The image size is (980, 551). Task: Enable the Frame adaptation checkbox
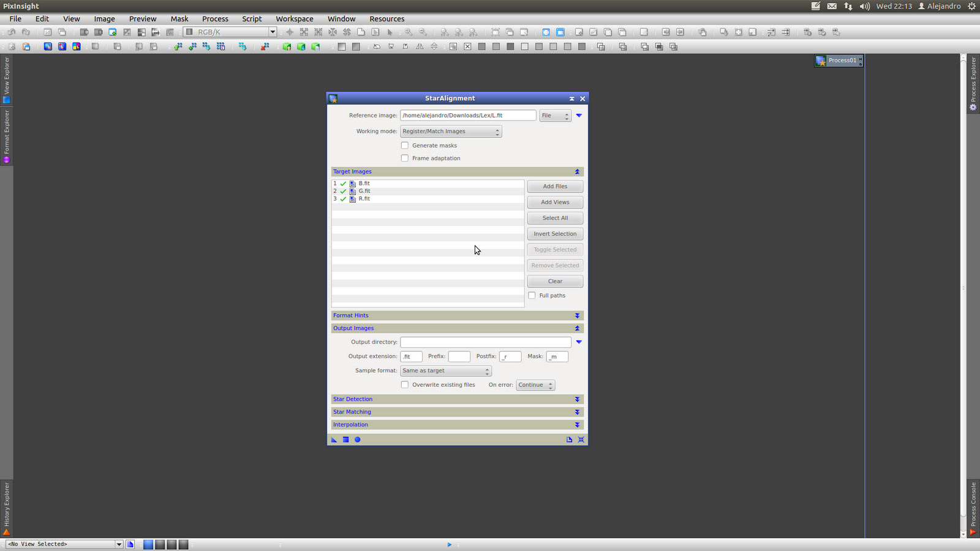405,159
